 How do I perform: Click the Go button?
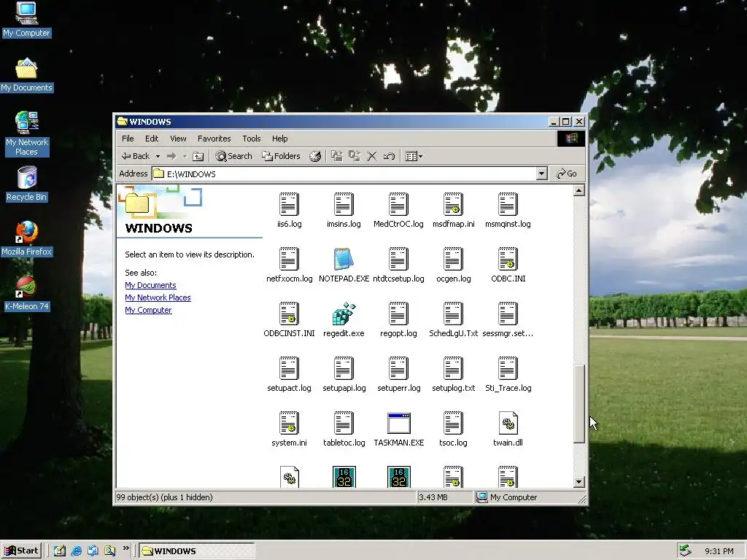567,174
